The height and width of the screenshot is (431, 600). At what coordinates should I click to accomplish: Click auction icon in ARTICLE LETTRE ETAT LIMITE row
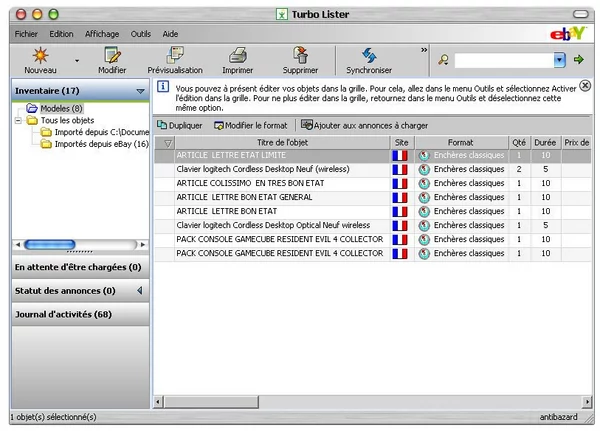(424, 156)
